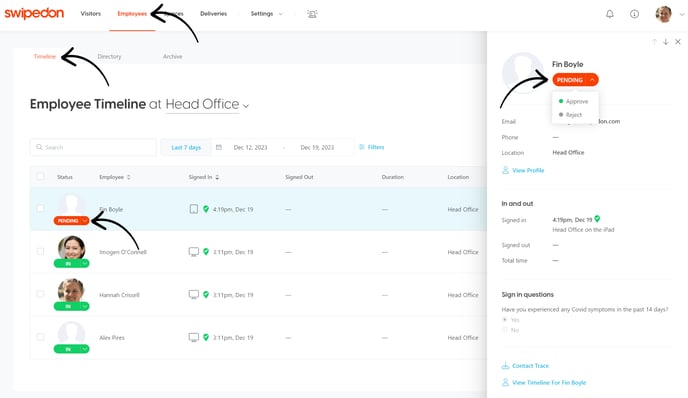Go to next employee with down arrow
688x398 pixels.
(666, 42)
